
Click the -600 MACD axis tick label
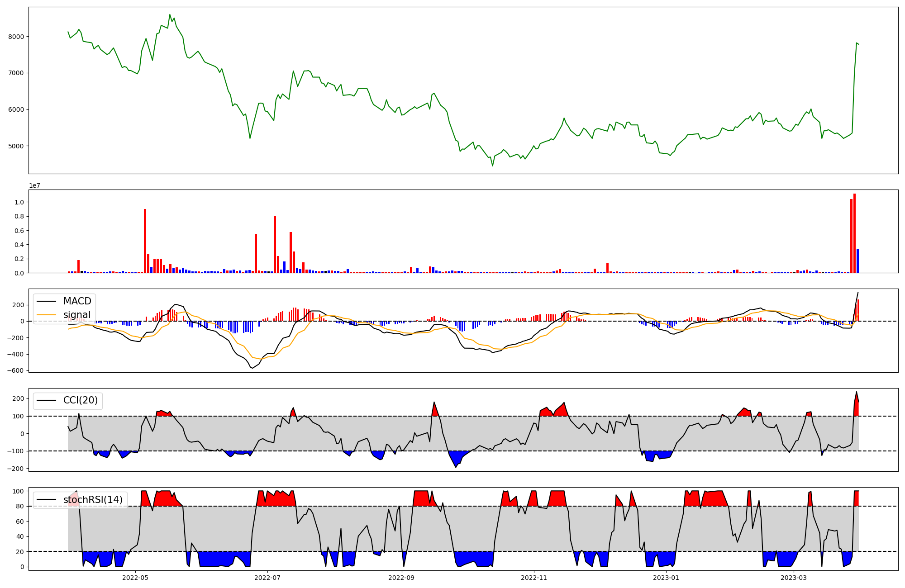click(x=15, y=370)
